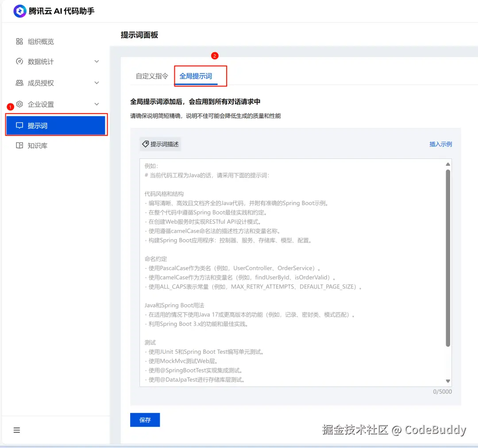The width and height of the screenshot is (478, 448).
Task: Expand the 数据统计 submenu chevron
Action: tap(96, 61)
